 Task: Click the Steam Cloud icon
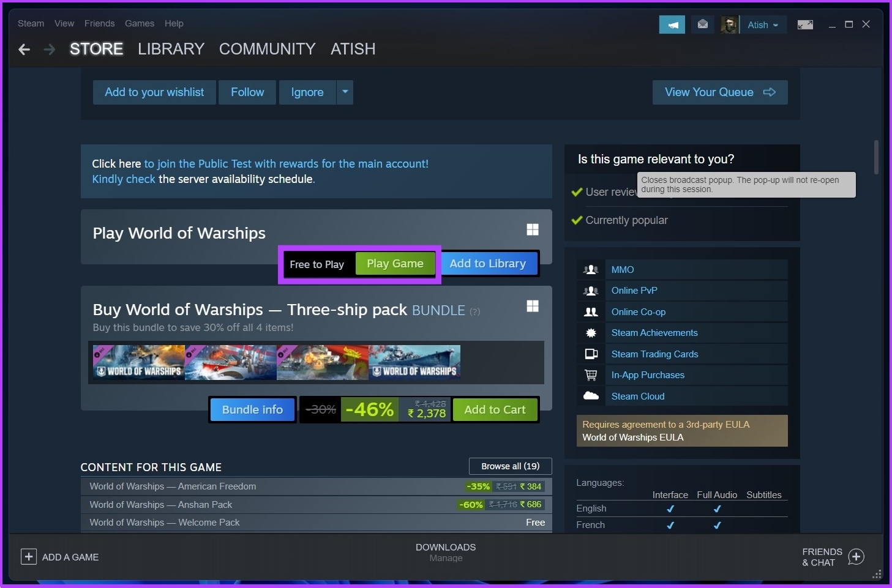pos(590,396)
